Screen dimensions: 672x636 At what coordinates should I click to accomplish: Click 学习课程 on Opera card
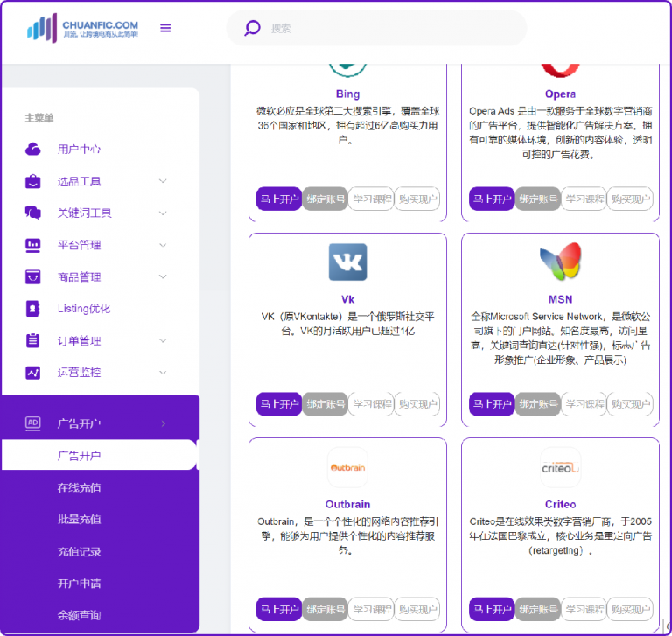pyautogui.click(x=584, y=199)
